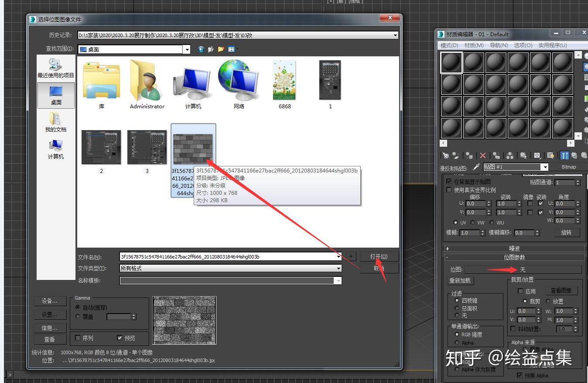Viewport: 588px width, 383px height.
Task: Open the 文件类型 dropdown showing 所有格式
Action: [339, 268]
